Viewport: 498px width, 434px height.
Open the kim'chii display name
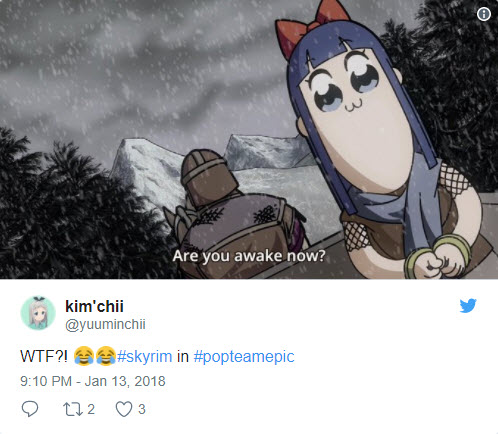[x=94, y=306]
